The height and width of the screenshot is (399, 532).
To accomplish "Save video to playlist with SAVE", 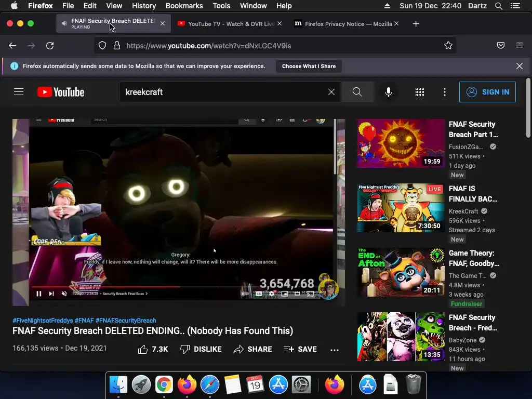I will pyautogui.click(x=300, y=349).
